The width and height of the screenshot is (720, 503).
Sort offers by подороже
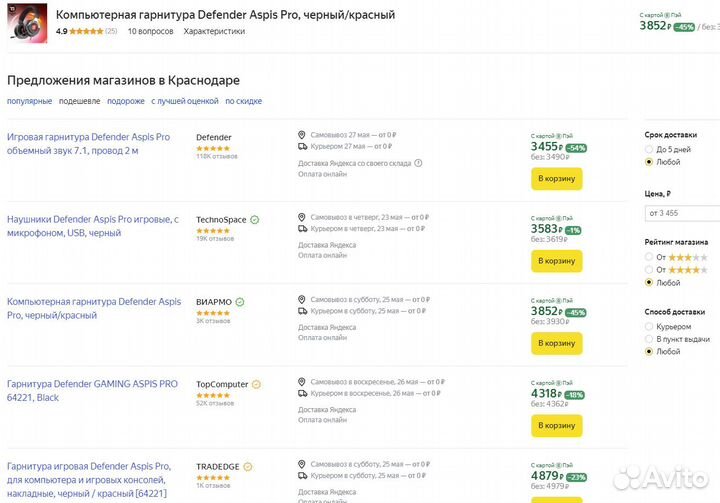126,101
